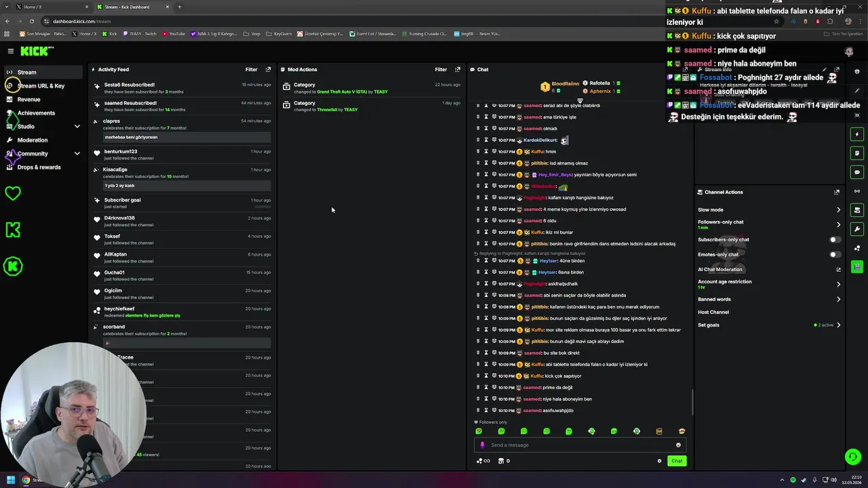Pop out the Activity Feed panel
868x488 pixels.
point(268,69)
